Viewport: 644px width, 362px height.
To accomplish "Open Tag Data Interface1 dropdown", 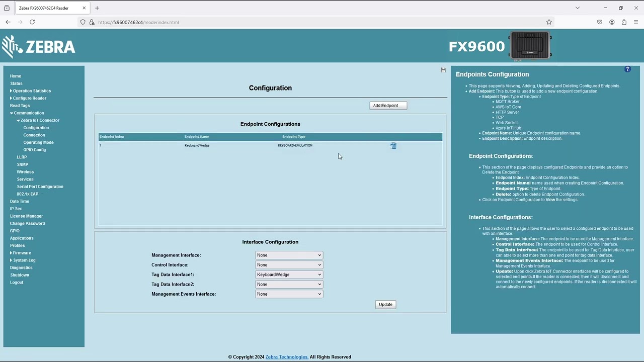I will click(289, 275).
